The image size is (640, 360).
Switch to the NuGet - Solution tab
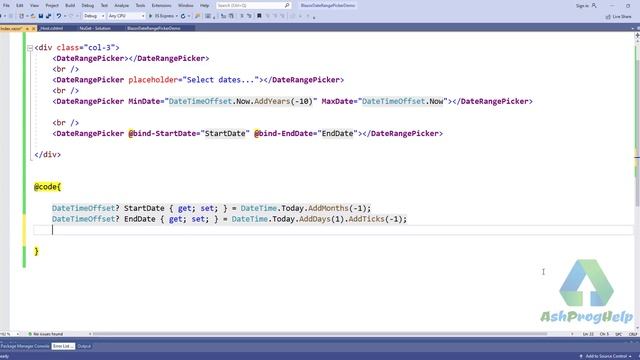(x=95, y=28)
